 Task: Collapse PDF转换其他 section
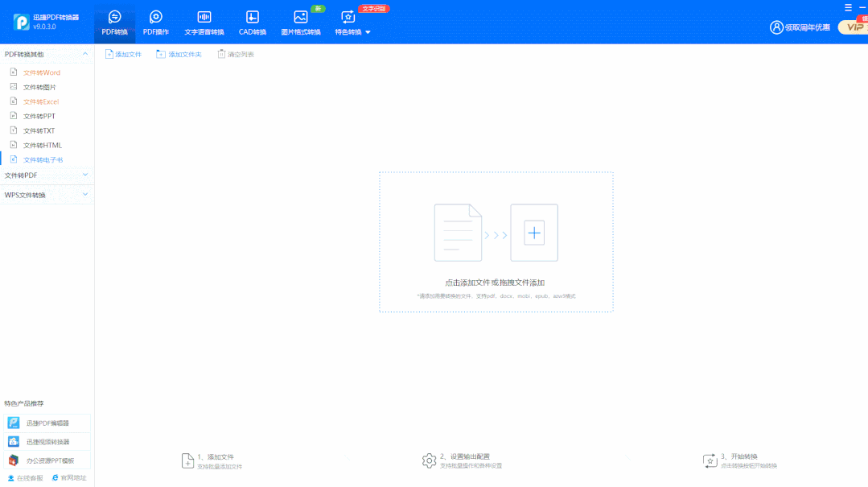85,54
